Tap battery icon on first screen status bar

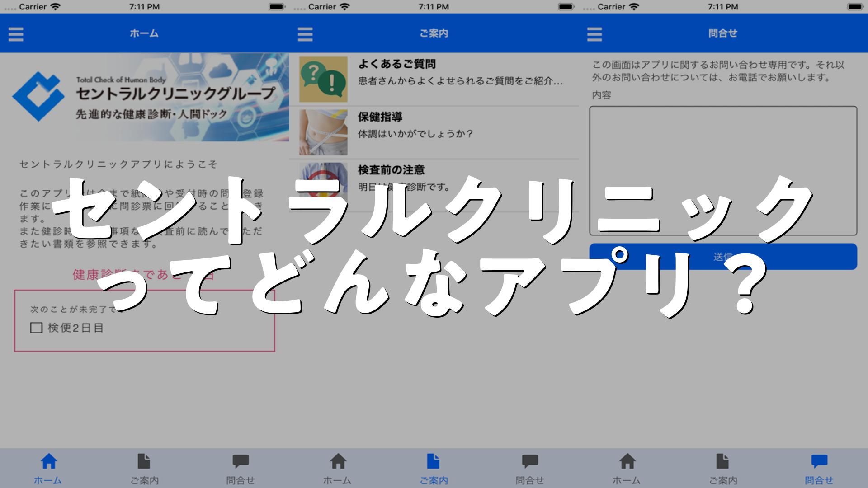click(x=276, y=7)
